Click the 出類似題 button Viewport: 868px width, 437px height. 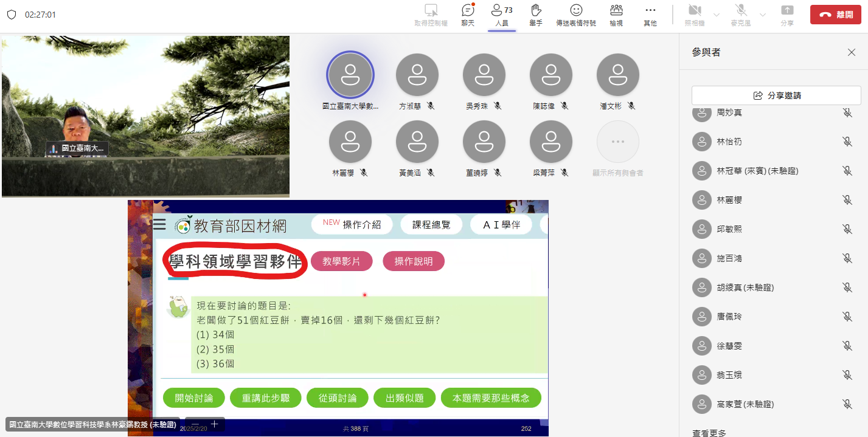(404, 398)
